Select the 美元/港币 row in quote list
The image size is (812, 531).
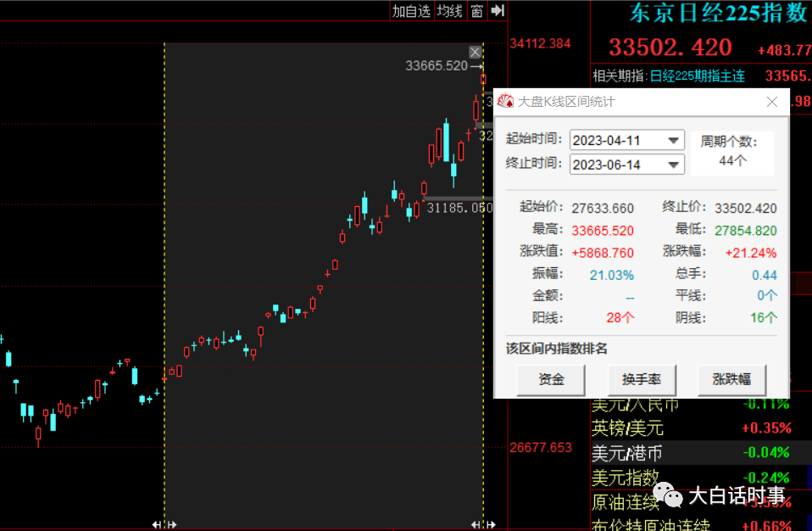click(701, 453)
